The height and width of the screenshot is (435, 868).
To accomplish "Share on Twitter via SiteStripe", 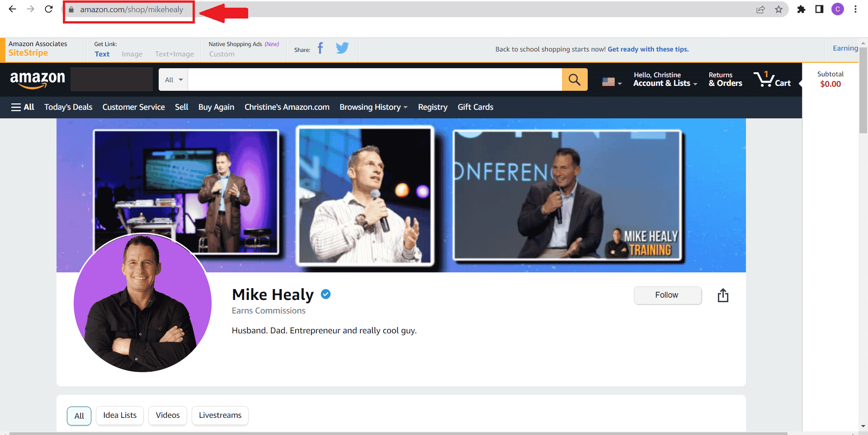I will (342, 48).
